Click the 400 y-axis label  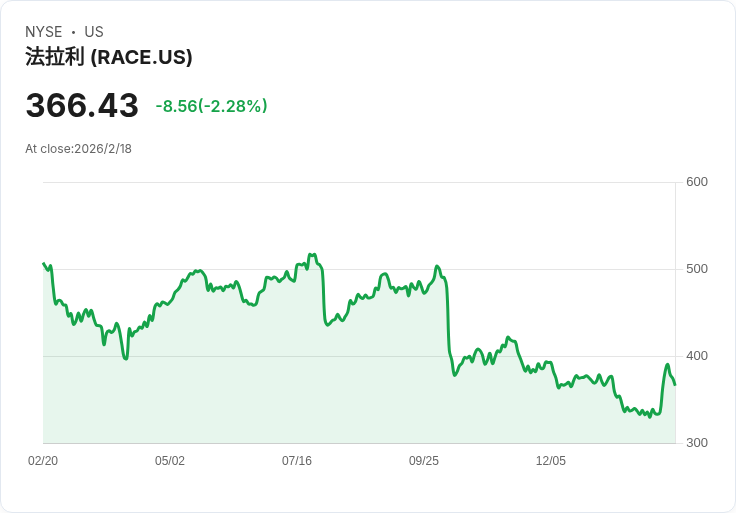click(697, 356)
